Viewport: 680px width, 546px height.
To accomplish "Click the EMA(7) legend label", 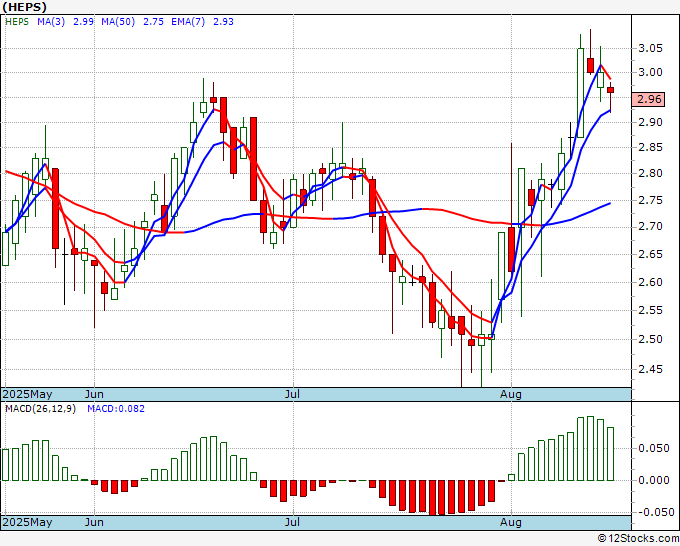I will click(188, 22).
